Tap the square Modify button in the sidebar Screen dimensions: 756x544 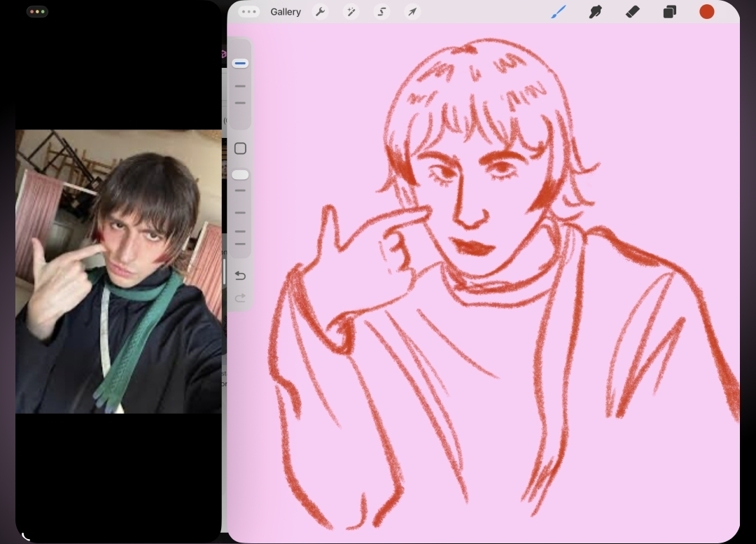click(240, 148)
